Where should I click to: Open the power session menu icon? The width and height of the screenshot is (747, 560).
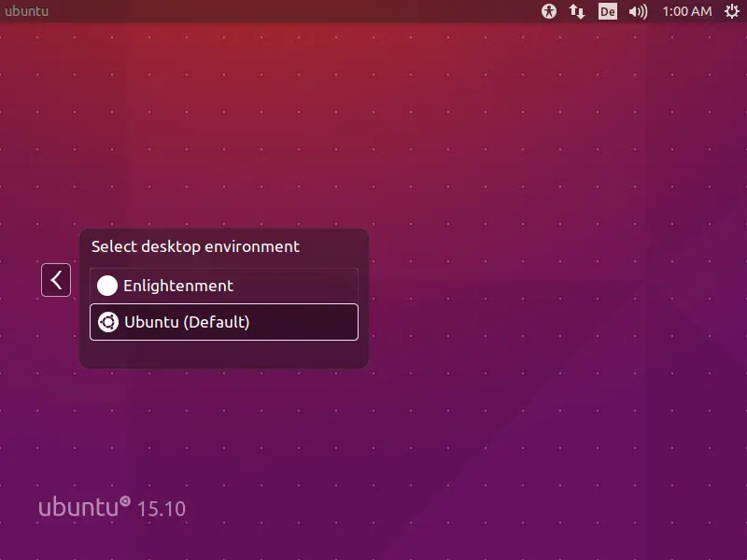pyautogui.click(x=732, y=11)
